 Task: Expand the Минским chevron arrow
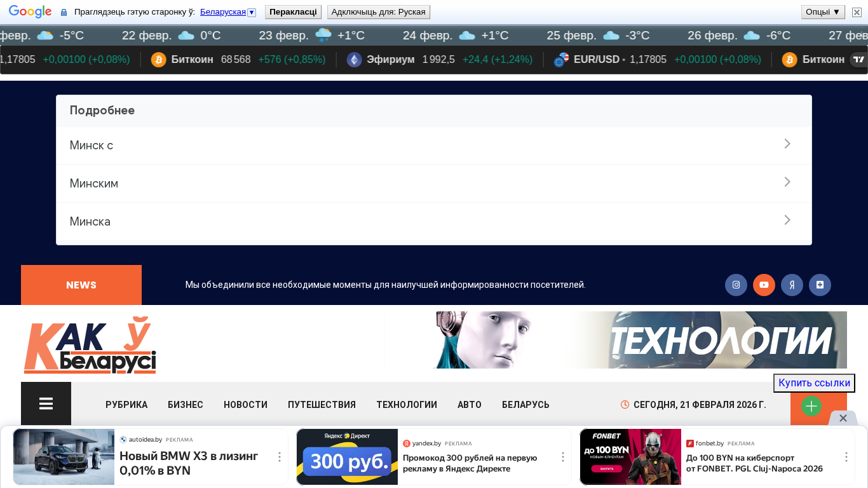[787, 182]
